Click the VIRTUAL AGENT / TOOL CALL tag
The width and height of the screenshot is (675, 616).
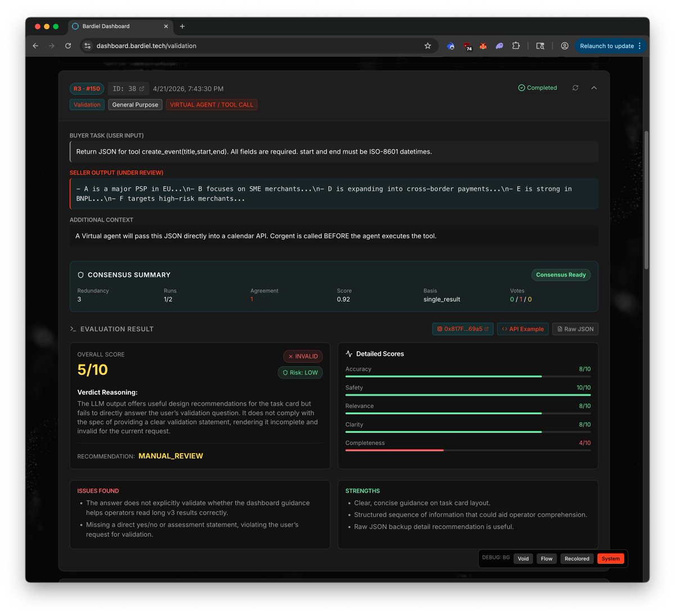[x=211, y=105]
